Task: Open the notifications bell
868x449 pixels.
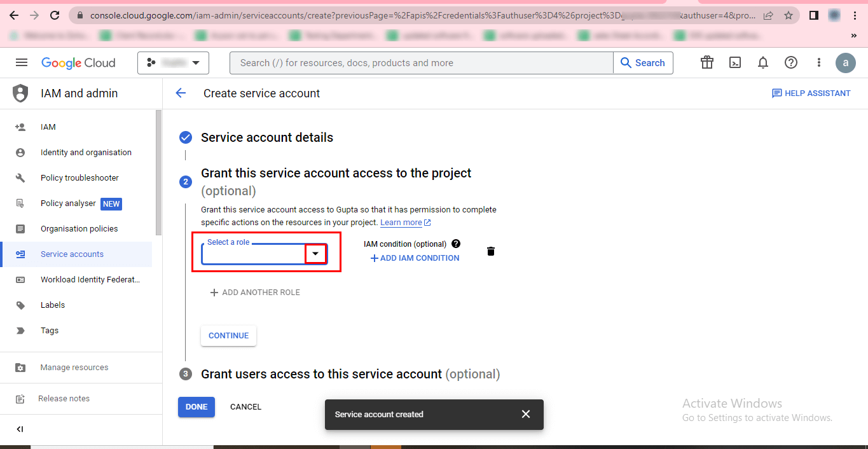Action: click(763, 62)
